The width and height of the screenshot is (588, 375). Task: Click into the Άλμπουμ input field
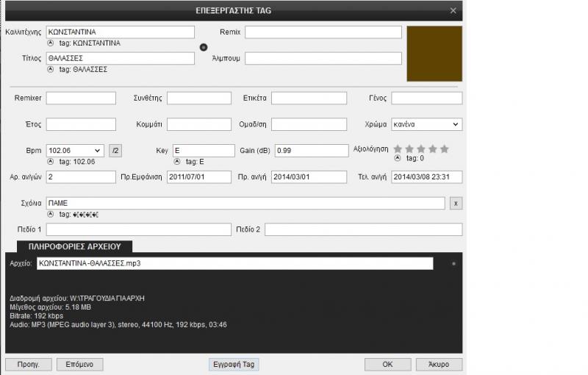[323, 59]
